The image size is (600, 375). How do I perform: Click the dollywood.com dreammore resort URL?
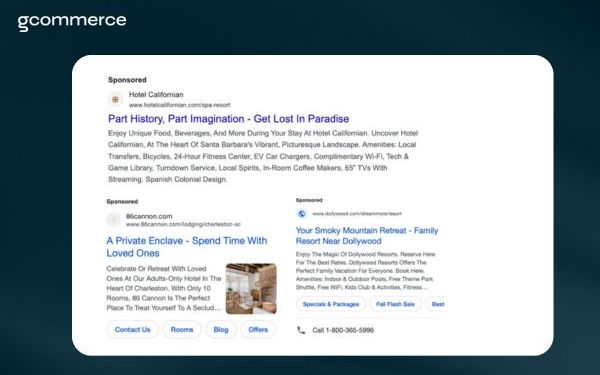coord(357,214)
